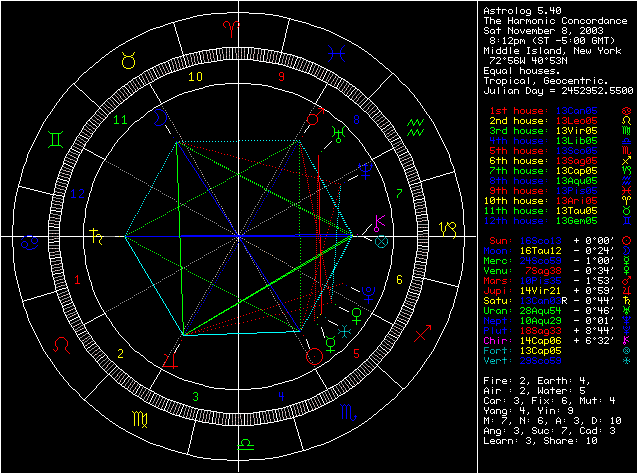Select house number 11 in the wheel

click(x=120, y=119)
